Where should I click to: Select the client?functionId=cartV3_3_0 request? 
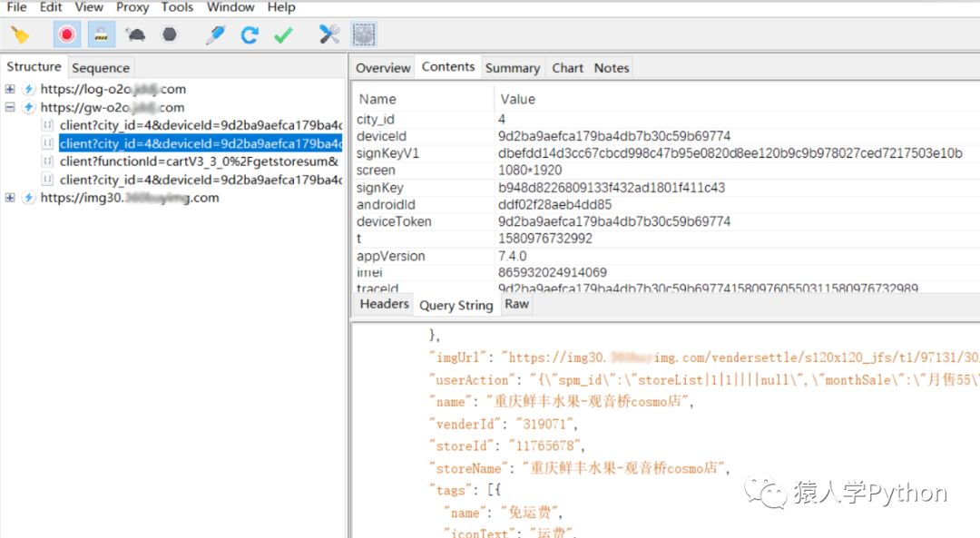click(x=199, y=161)
